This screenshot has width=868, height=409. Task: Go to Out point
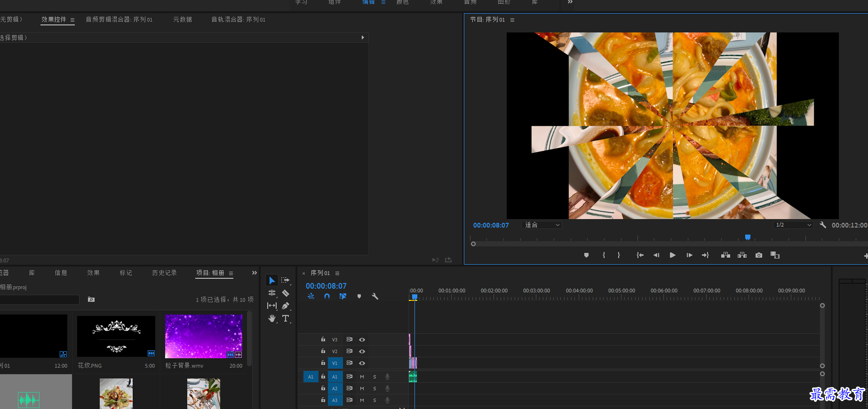(705, 255)
